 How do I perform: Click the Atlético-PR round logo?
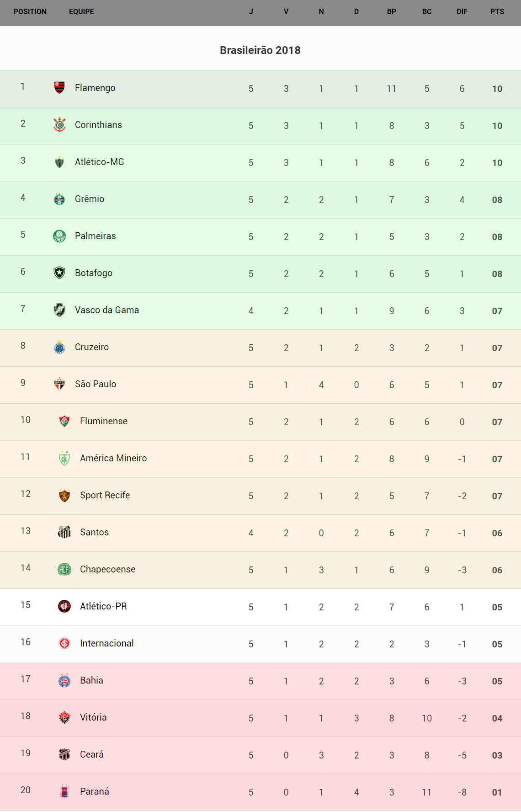tap(64, 606)
